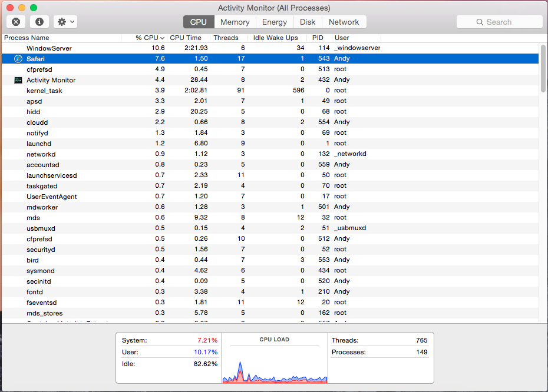Select the fontd process row

pyautogui.click(x=270, y=291)
